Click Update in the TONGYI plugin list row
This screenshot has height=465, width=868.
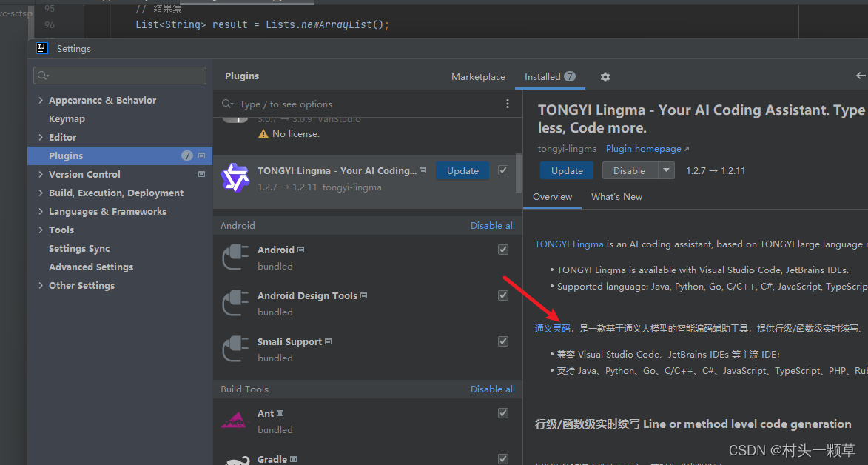(x=462, y=171)
